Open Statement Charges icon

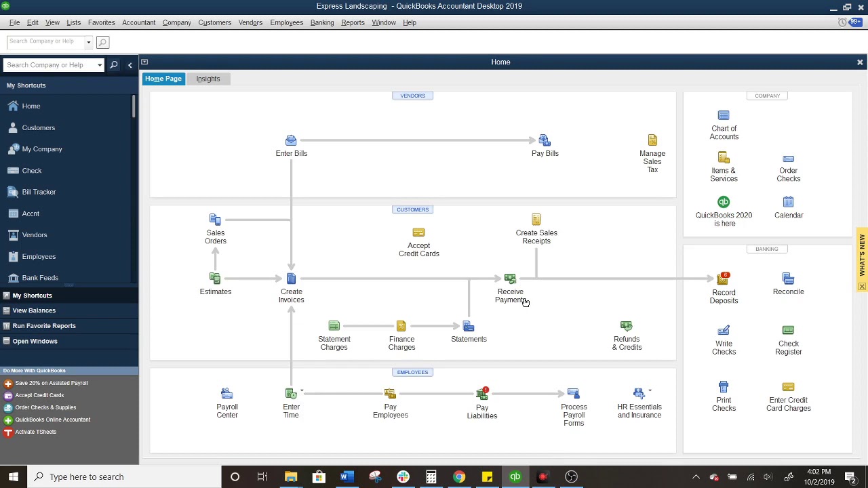334,326
